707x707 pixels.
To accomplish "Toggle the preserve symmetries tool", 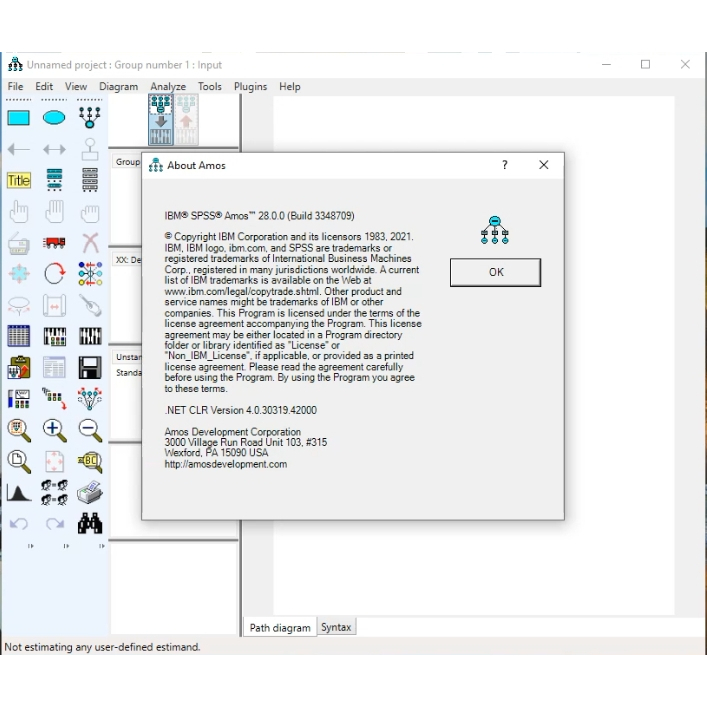I will point(90,399).
